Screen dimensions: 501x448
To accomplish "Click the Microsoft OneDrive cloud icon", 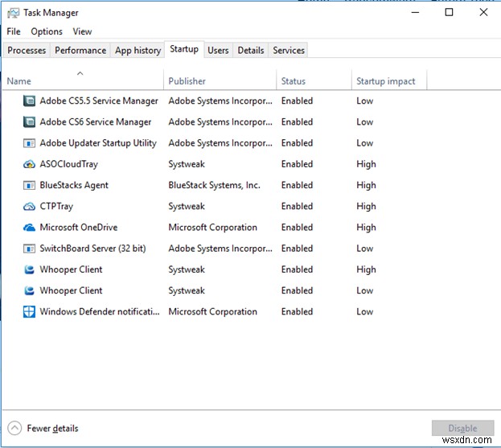I will [x=29, y=228].
